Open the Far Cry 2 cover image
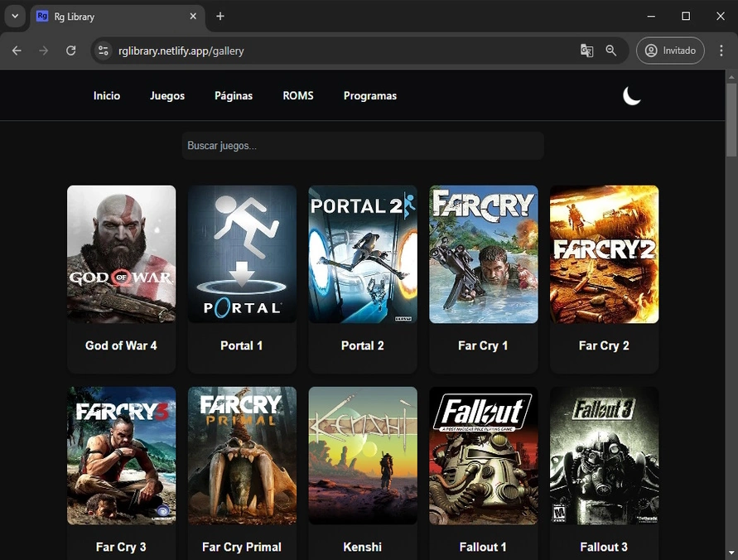Viewport: 738px width, 560px height. click(x=605, y=254)
